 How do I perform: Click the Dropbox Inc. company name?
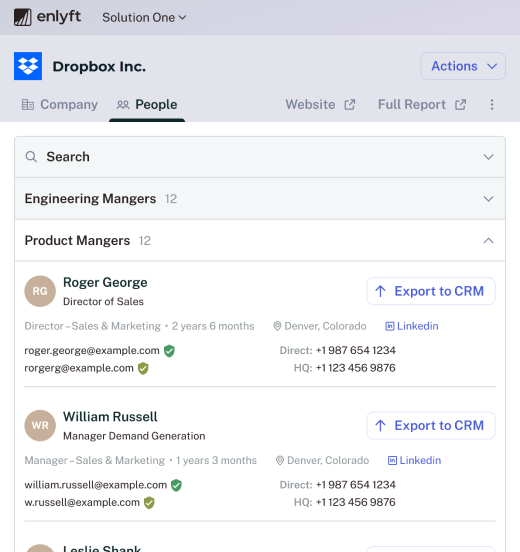[99, 67]
